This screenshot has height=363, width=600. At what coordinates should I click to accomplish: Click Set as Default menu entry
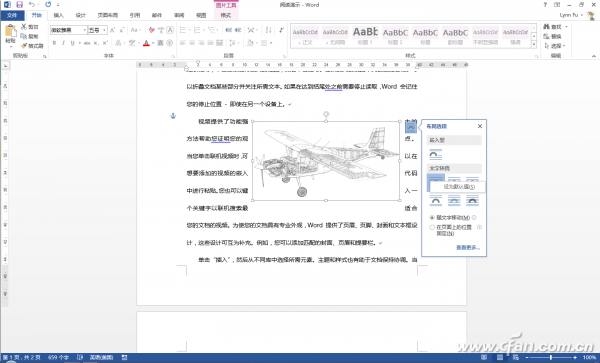pyautogui.click(x=458, y=187)
